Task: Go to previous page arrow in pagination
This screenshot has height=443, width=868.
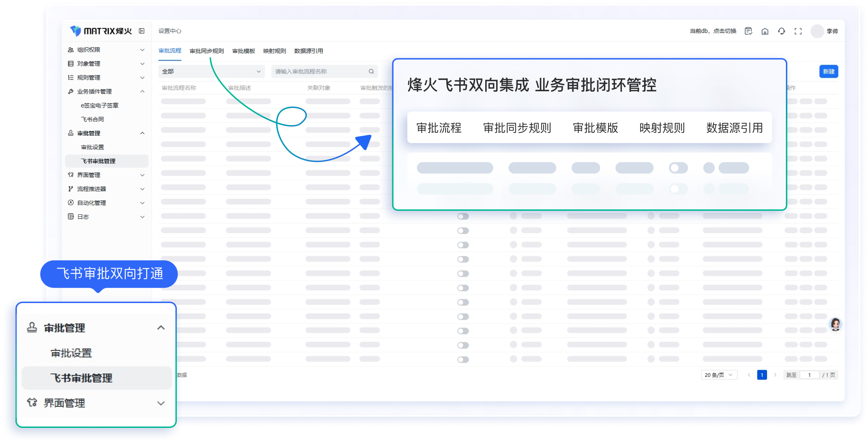Action: coord(749,375)
